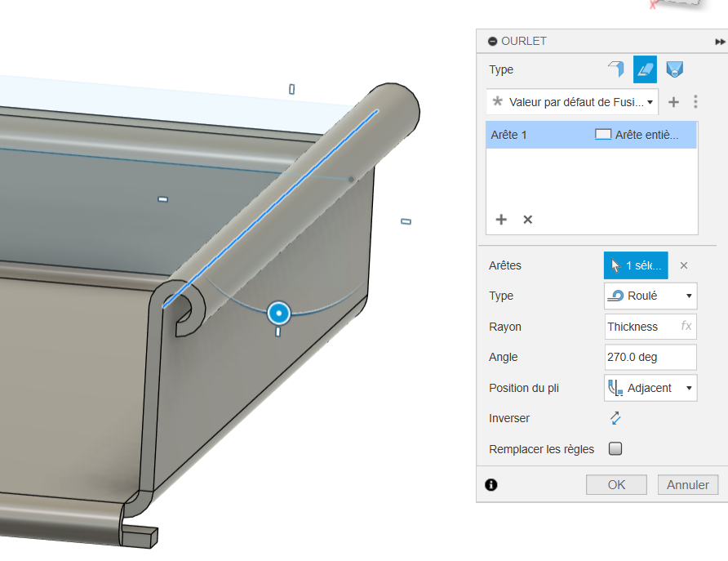Select the third type icon
The height and width of the screenshot is (561, 728).
click(x=673, y=69)
